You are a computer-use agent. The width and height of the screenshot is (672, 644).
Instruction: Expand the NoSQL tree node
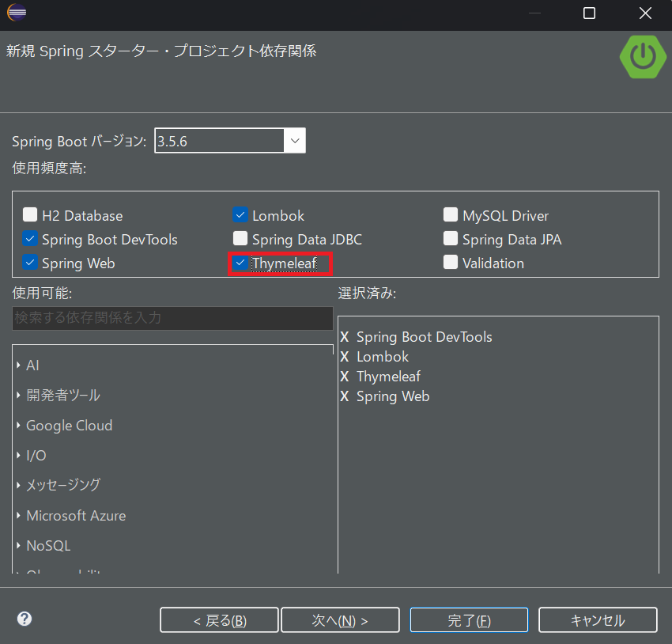click(x=18, y=546)
